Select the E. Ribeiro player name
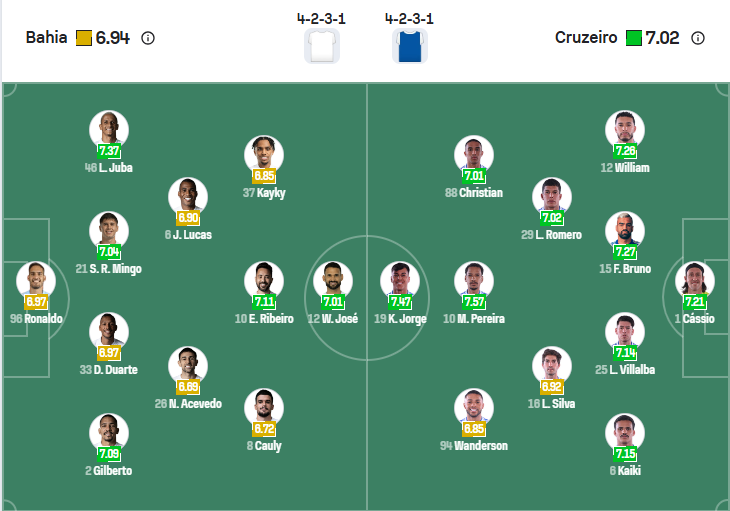The height and width of the screenshot is (511, 730). [x=264, y=319]
